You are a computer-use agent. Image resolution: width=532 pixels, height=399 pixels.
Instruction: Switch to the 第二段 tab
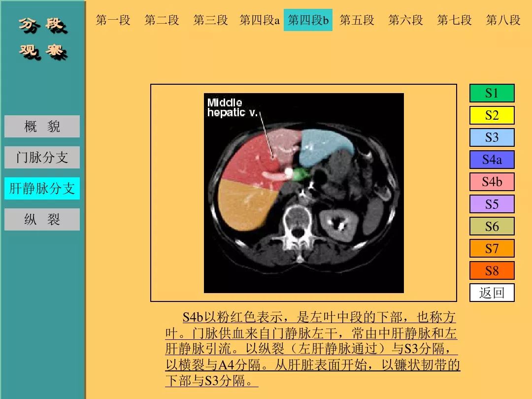[x=162, y=20]
